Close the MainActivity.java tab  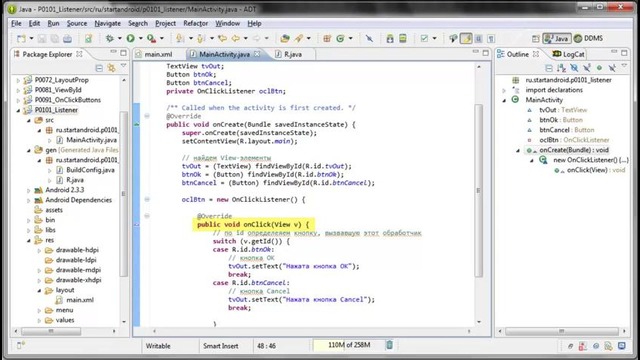coord(257,54)
